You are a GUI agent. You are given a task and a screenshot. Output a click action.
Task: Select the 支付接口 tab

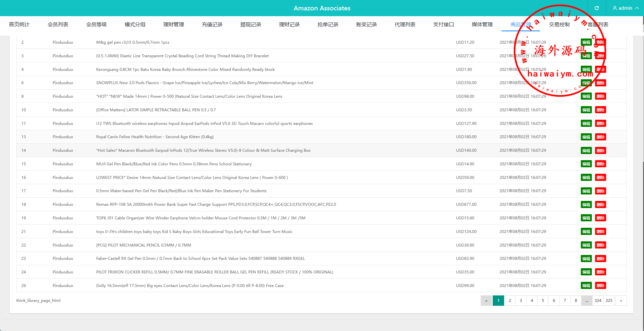pos(443,25)
